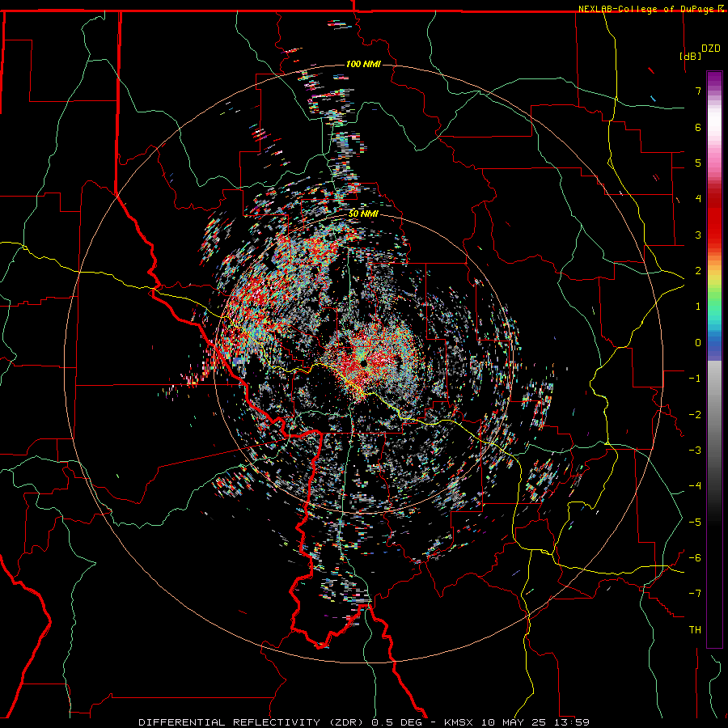Click the 6 value on the color scale
The height and width of the screenshot is (728, 728).
(698, 127)
